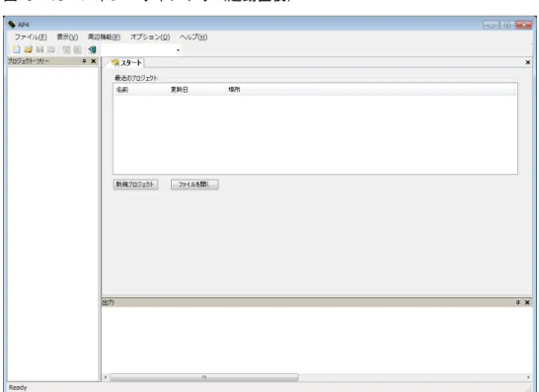Click the teal generate code toolbar icon
Screen dimensions: 539x392
[x=92, y=49]
